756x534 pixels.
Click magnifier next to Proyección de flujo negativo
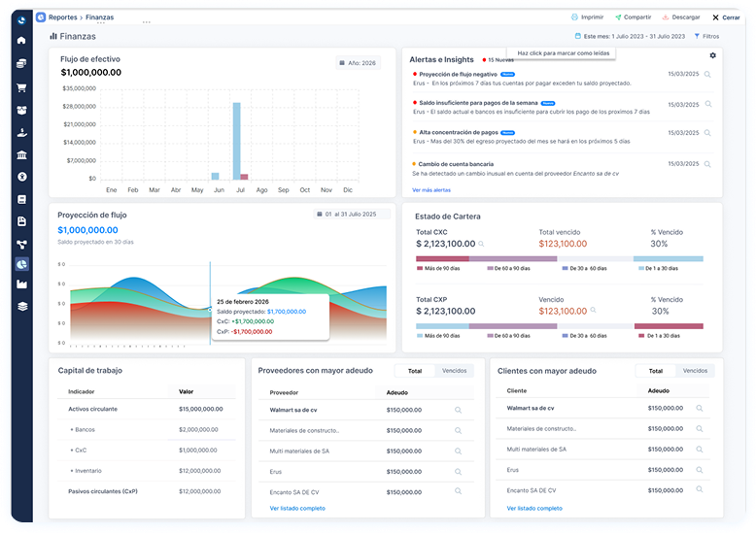708,75
